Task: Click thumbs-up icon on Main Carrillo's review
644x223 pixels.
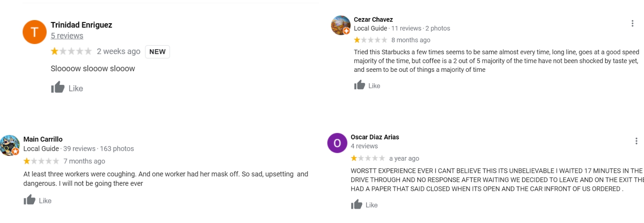Action: (x=29, y=200)
